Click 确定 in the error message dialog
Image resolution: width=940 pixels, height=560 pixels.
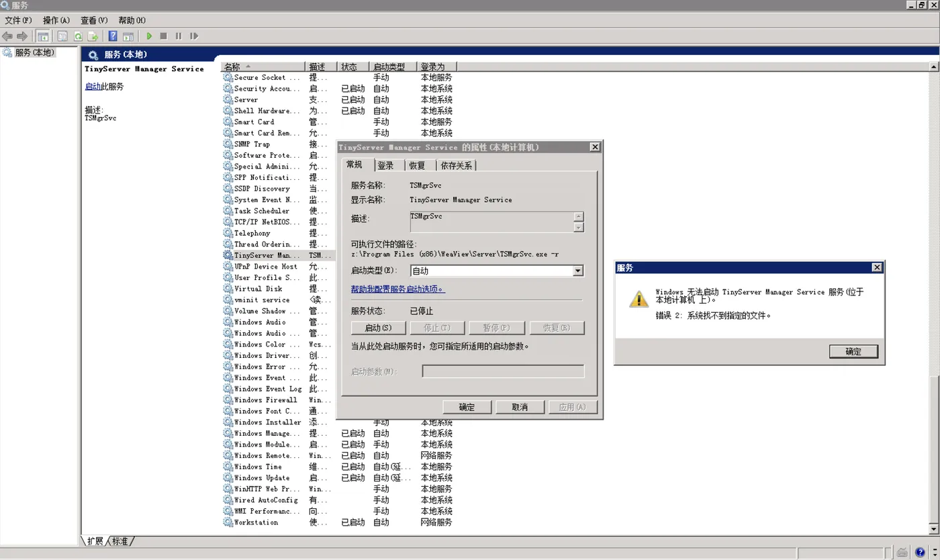[x=853, y=351]
